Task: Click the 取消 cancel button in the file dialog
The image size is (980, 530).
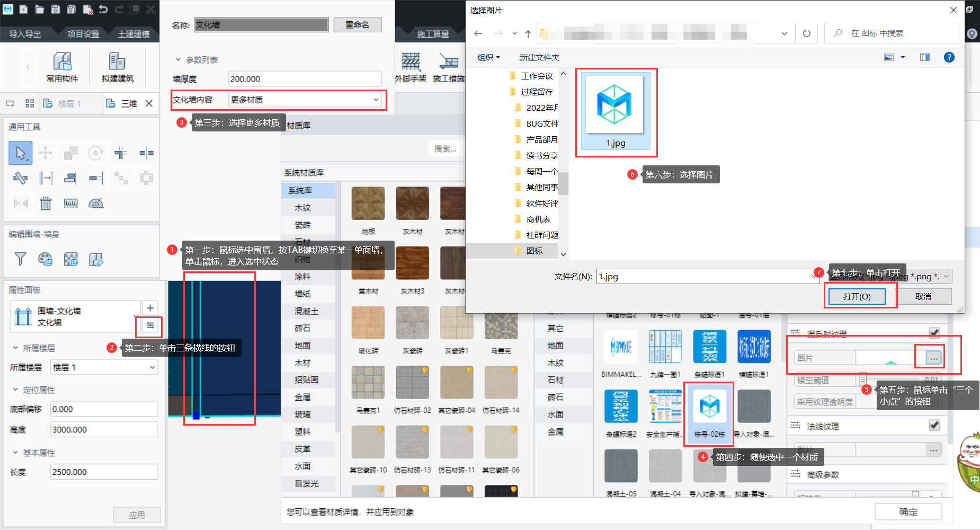Action: 923,296
